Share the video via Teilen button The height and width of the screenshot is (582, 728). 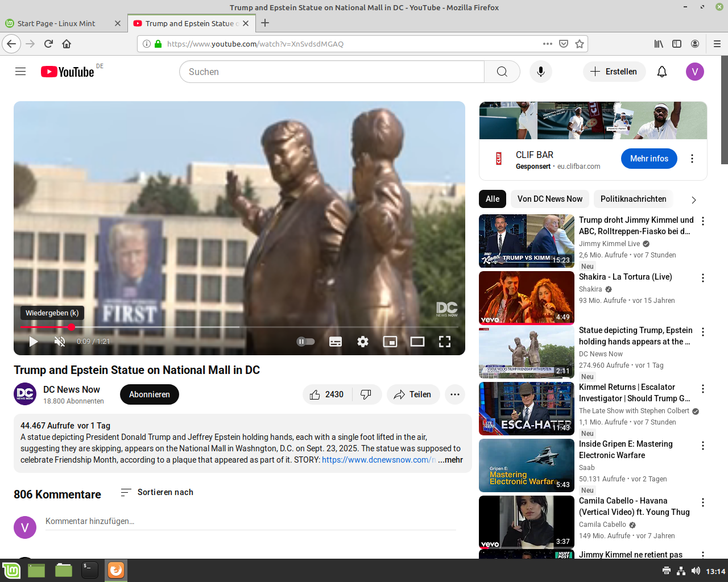point(413,394)
